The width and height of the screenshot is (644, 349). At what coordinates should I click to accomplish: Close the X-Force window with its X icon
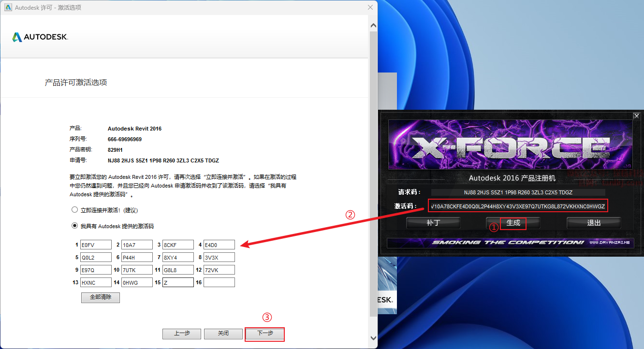coord(636,116)
